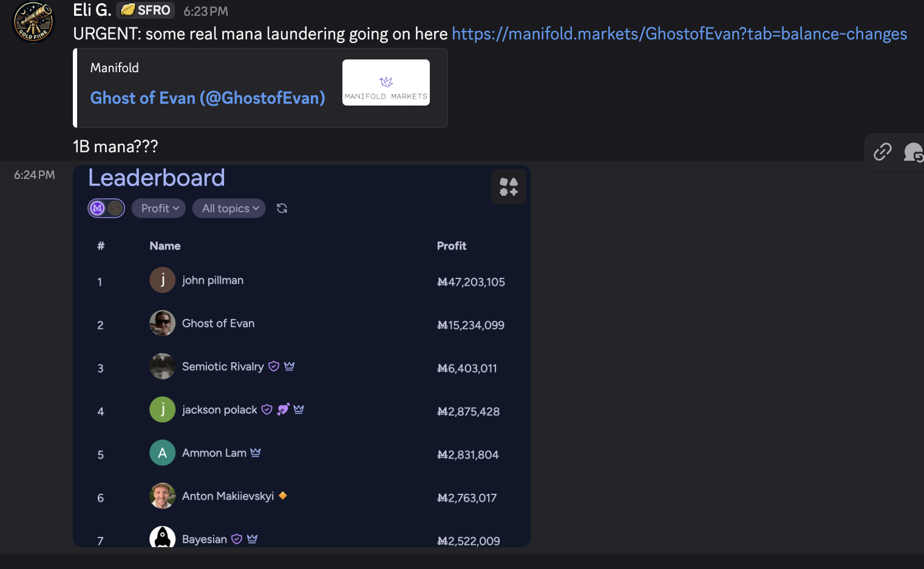The image size is (924, 569).
Task: Expand the All topics filter dropdown
Action: tap(229, 208)
